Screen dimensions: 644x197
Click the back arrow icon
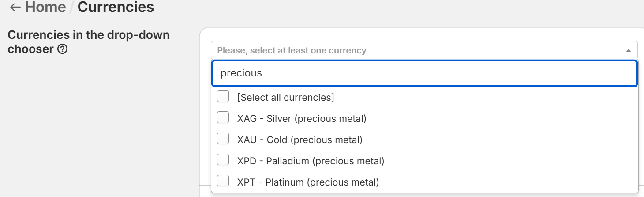click(x=15, y=7)
